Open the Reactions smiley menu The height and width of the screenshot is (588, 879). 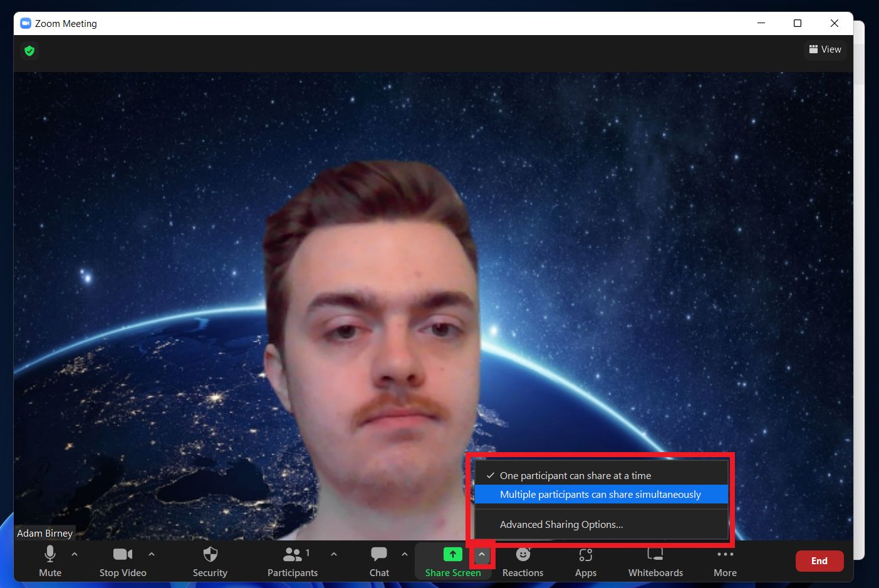point(523,560)
